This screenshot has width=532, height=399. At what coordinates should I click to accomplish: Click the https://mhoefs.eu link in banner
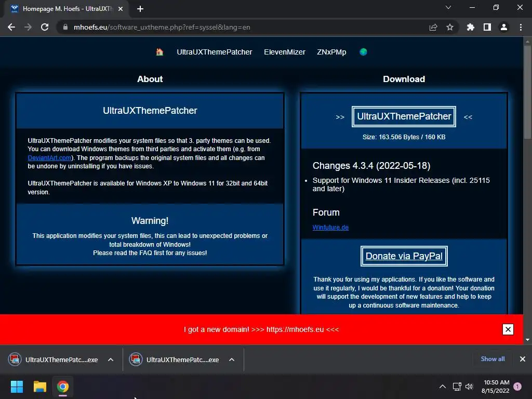pyautogui.click(x=295, y=329)
